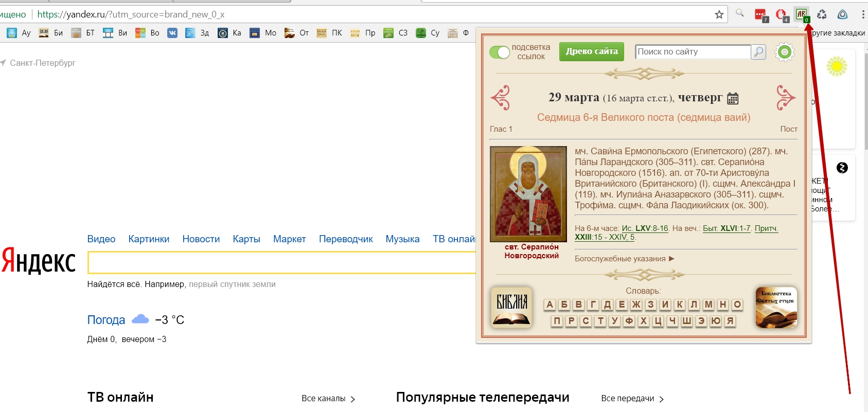
Task: Click the calendar icon next to четверг
Action: coord(733,98)
